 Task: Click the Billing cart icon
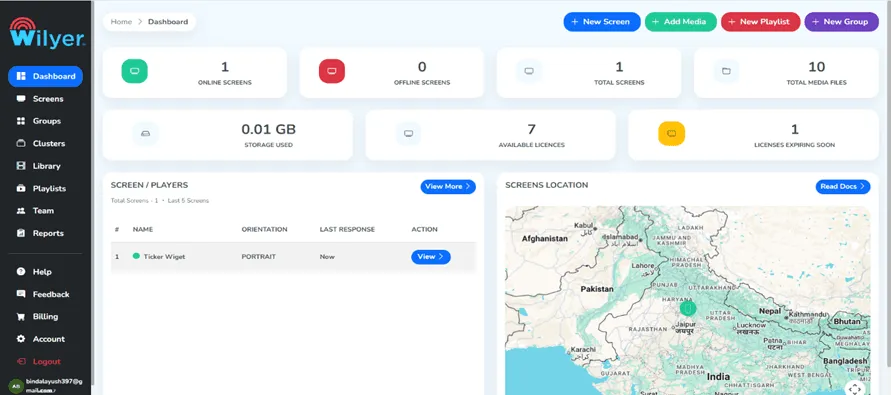(21, 317)
